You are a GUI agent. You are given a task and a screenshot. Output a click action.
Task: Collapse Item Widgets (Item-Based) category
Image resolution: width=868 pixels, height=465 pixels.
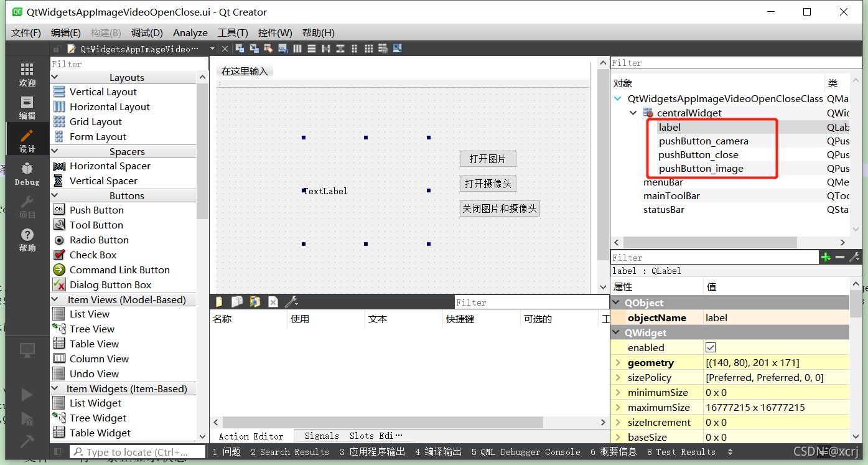pos(54,388)
